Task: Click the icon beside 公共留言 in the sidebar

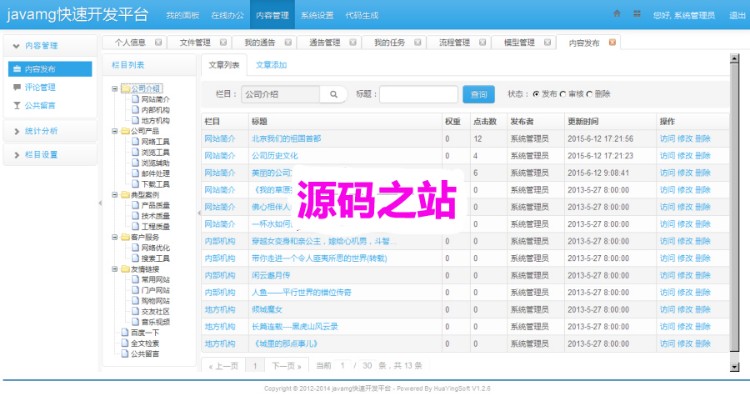Action: [x=17, y=105]
